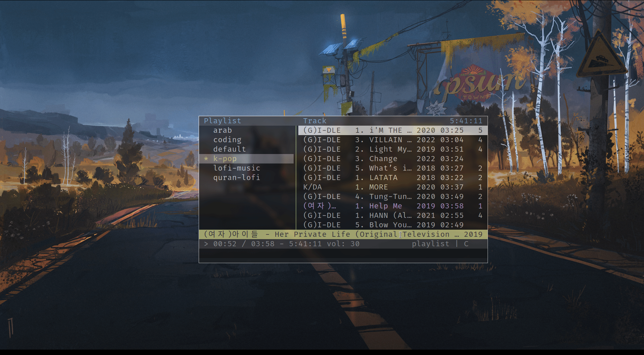
Task: Click now-playing title Her Private Life bar
Action: point(343,234)
